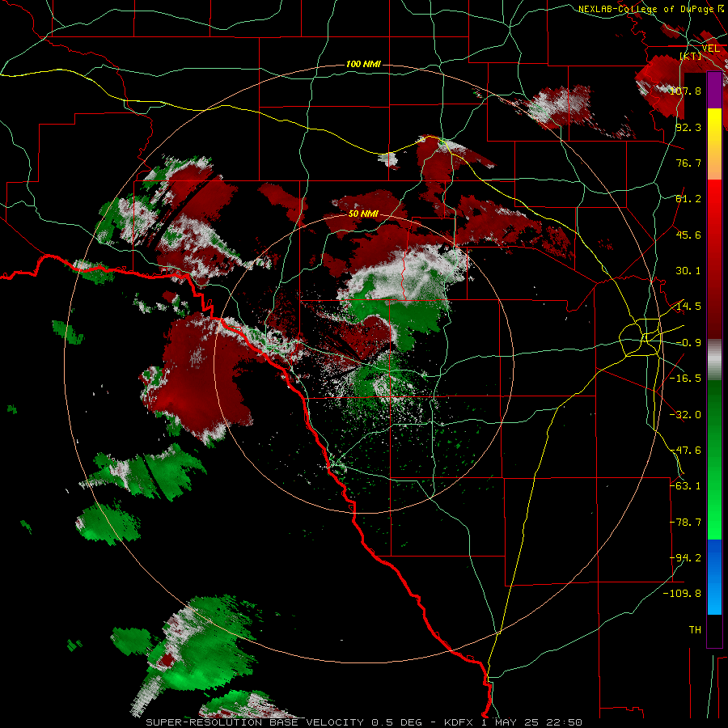Click the 50 NMI range ring label

(x=363, y=214)
